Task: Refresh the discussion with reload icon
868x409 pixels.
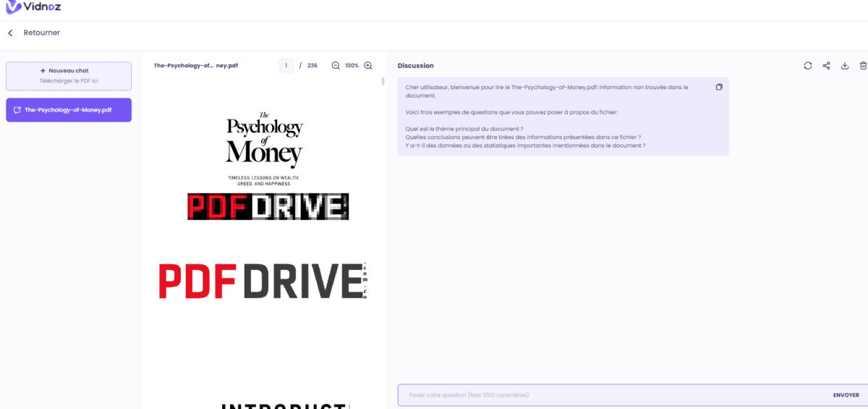Action: pyautogui.click(x=808, y=66)
